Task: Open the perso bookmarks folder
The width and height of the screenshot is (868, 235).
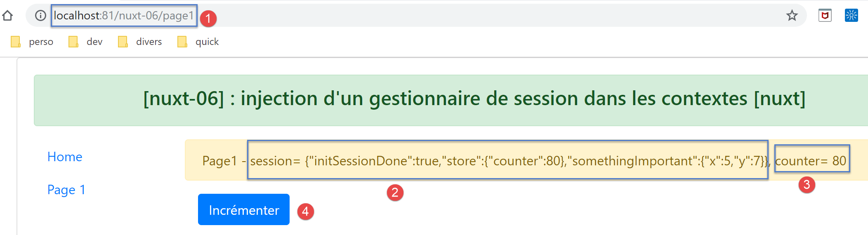Action: point(33,42)
